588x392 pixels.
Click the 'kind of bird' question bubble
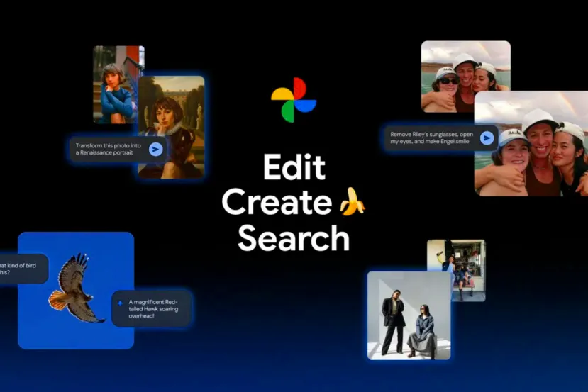coord(23,269)
